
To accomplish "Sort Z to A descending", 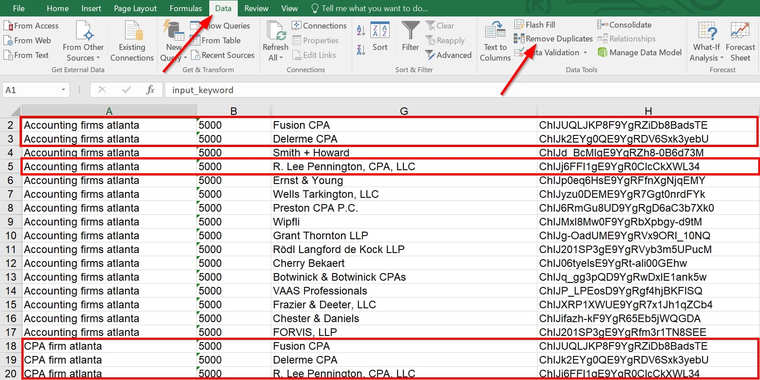I will (361, 49).
